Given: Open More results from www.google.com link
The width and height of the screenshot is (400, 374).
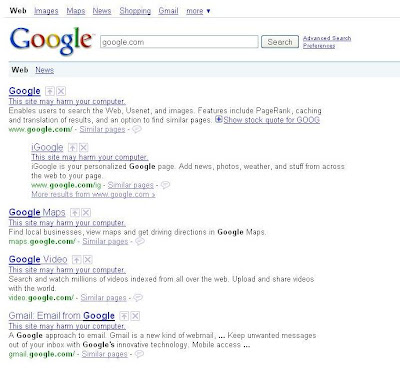Looking at the screenshot, I should click(93, 194).
